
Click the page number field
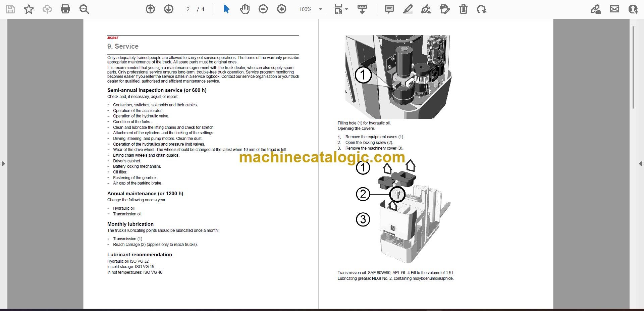(x=188, y=9)
